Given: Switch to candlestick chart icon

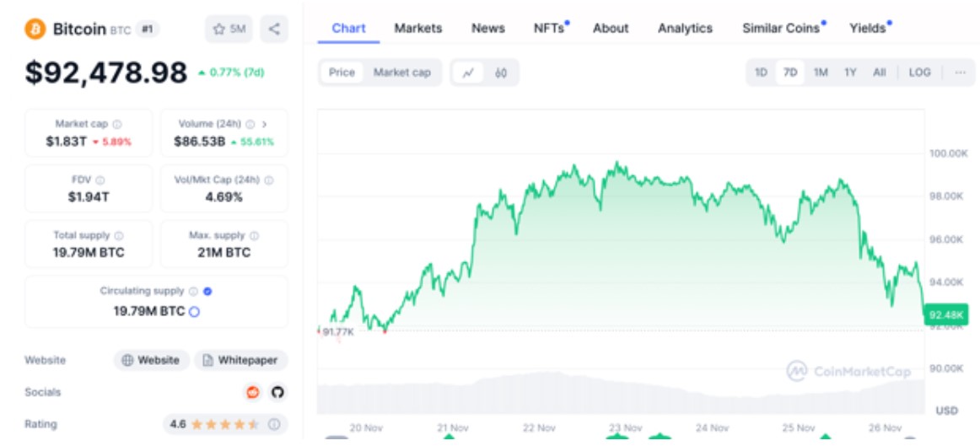Looking at the screenshot, I should 501,73.
